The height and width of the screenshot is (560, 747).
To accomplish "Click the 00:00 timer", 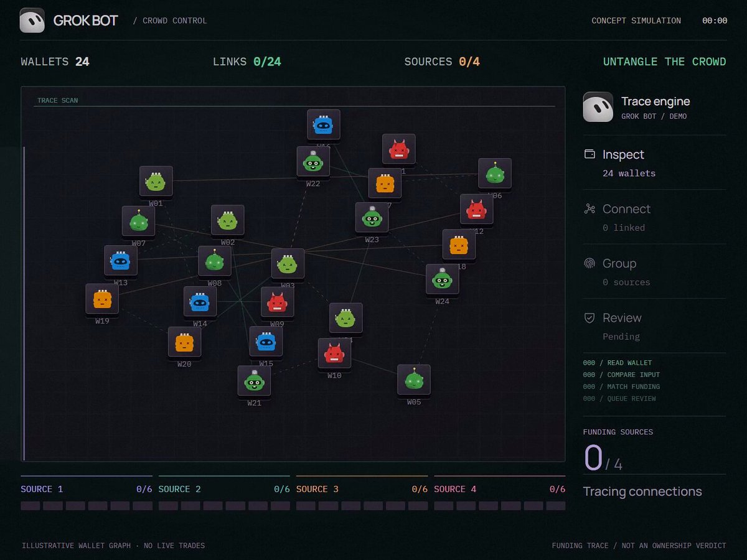I will [x=715, y=21].
